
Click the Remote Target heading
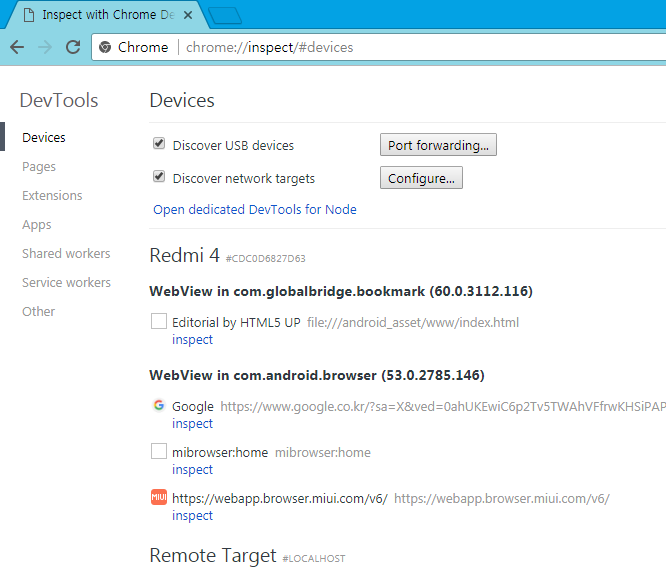[x=213, y=556]
